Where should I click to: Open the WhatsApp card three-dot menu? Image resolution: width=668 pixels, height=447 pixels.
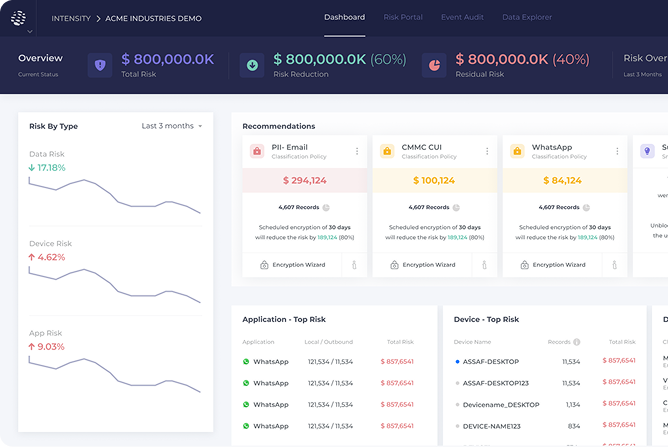[x=616, y=152]
